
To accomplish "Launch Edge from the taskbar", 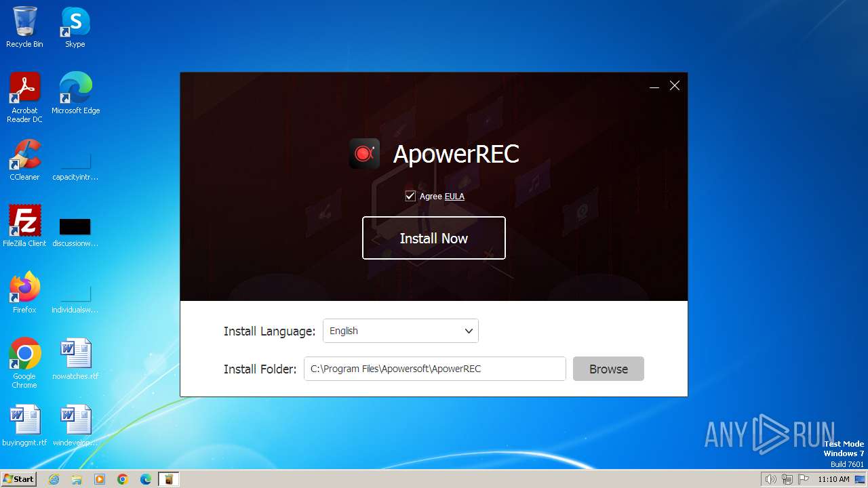I will pos(146,479).
